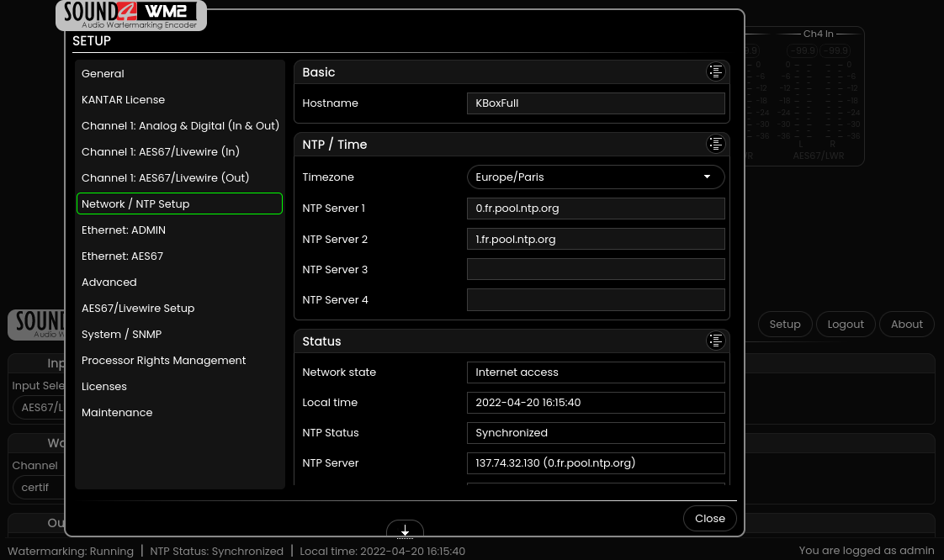Open the Maintenance page
Image resolution: width=944 pixels, height=560 pixels.
179,413
